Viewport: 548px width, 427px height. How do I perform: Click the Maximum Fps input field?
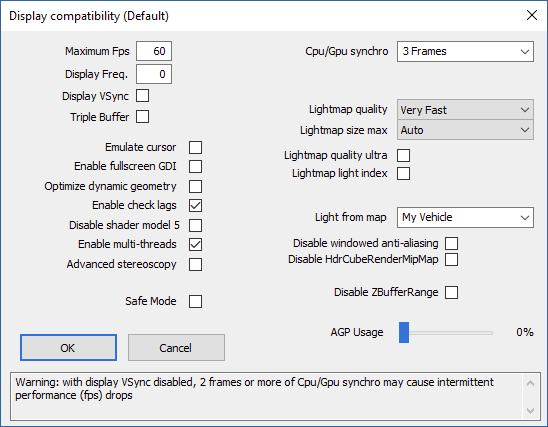154,51
